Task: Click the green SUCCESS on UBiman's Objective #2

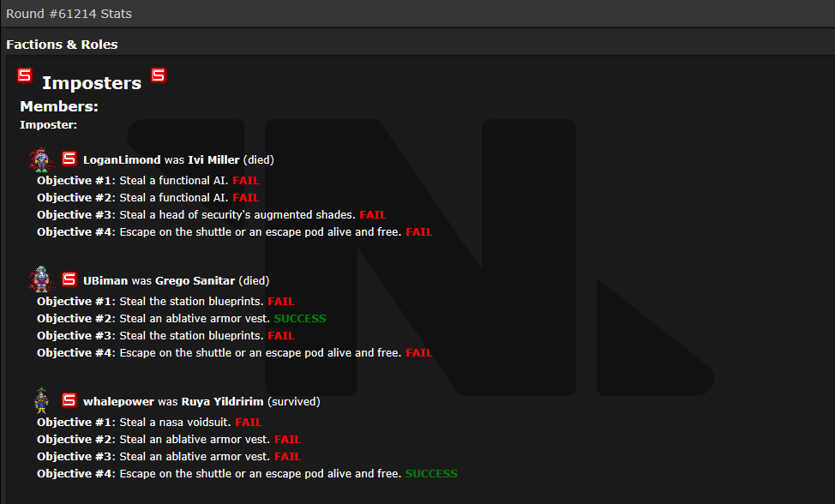Action: coord(300,319)
